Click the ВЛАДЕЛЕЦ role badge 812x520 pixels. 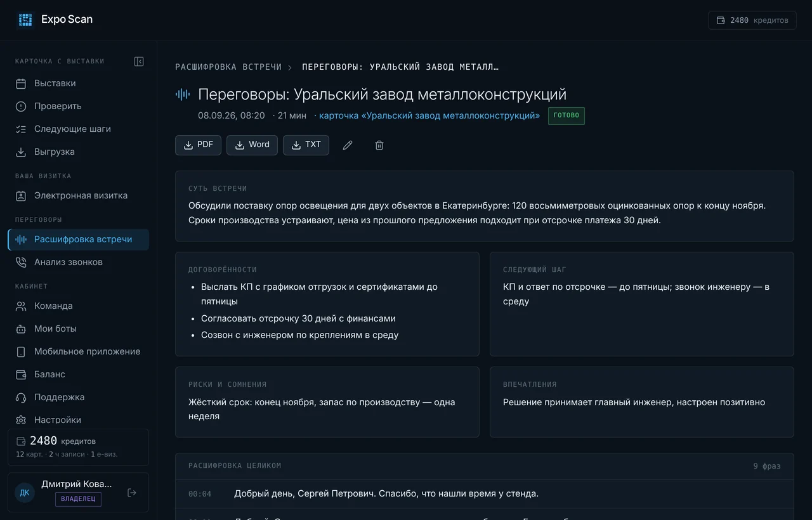click(78, 499)
